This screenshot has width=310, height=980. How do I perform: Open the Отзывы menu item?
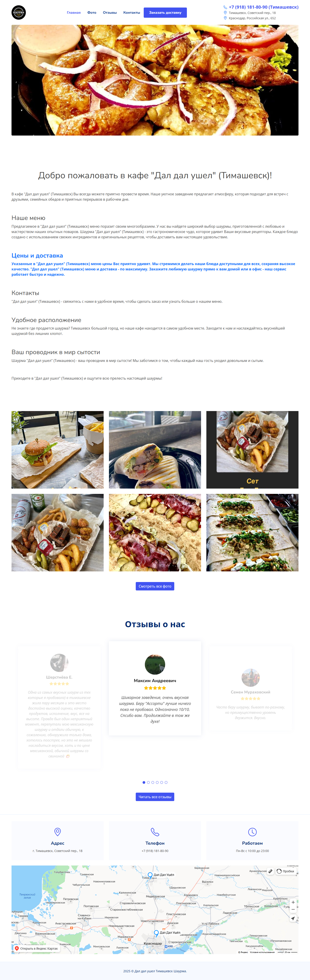(x=110, y=13)
